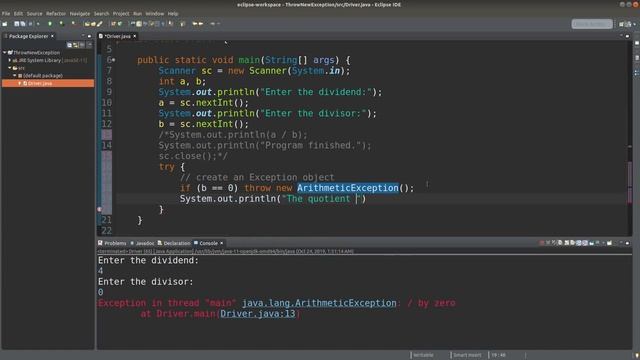Open the Refactor menu
Screen dimensions: 640x360
(x=56, y=13)
